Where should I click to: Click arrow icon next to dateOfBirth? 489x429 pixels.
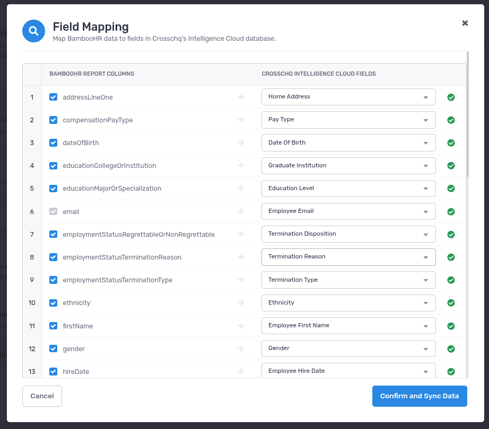point(241,143)
